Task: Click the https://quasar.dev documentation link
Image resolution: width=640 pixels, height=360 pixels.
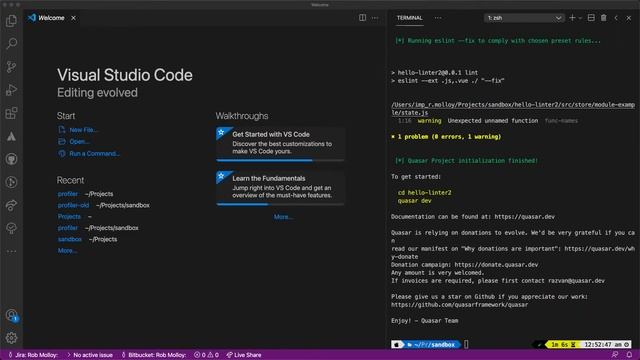Action: [524, 217]
